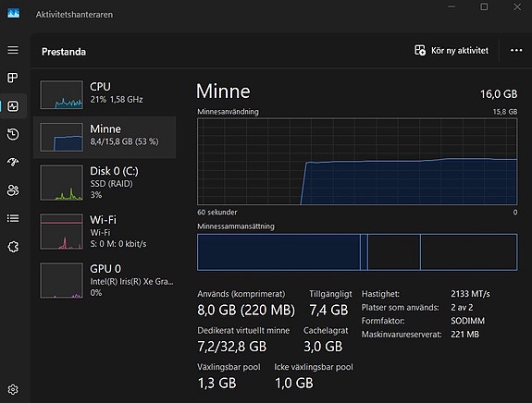Minimize the Aktivitetshanteraren window
This screenshot has width=532, height=403.
[452, 6]
